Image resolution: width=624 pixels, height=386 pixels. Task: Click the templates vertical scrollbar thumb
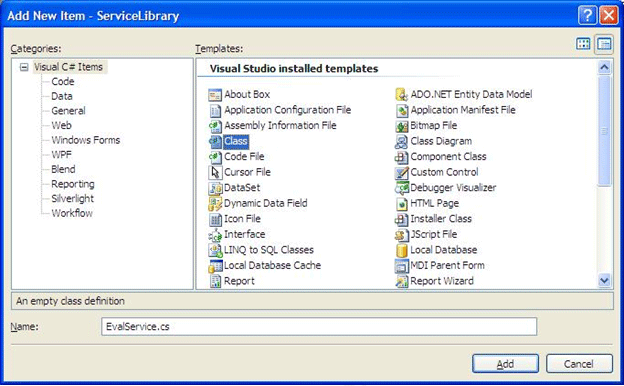tap(604, 131)
